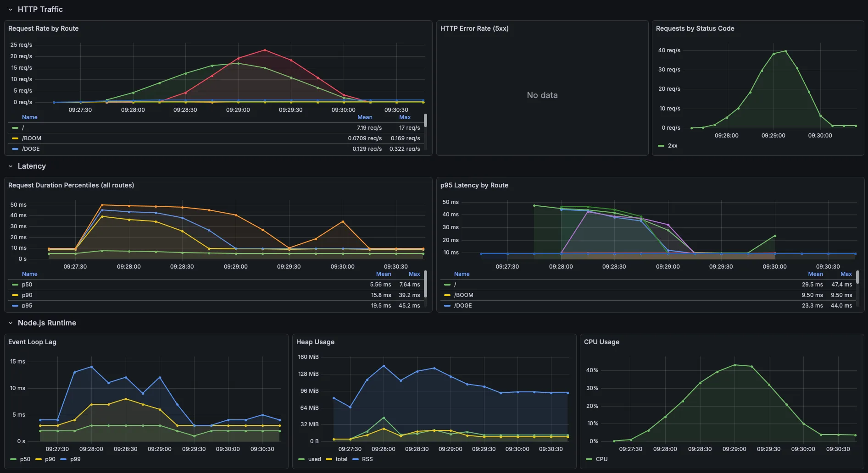
Task: Toggle /DOGE series visibility in Request Rate legend
Action: (x=31, y=149)
